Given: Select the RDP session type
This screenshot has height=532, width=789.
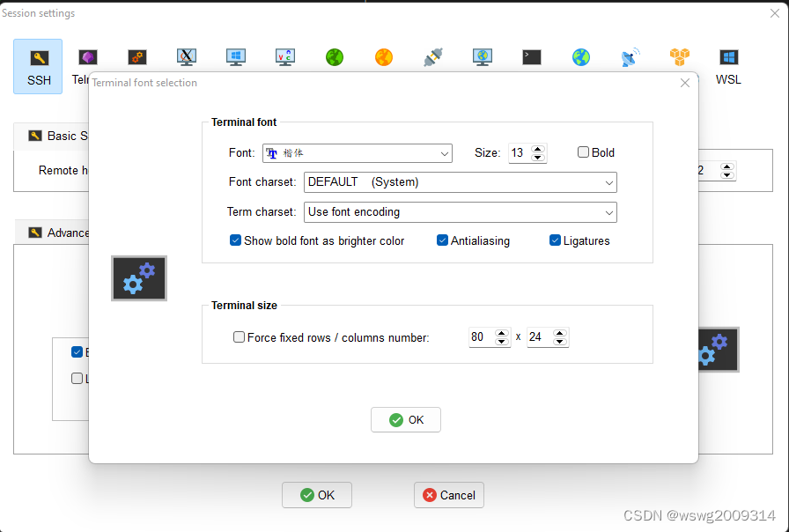Looking at the screenshot, I should point(235,56).
